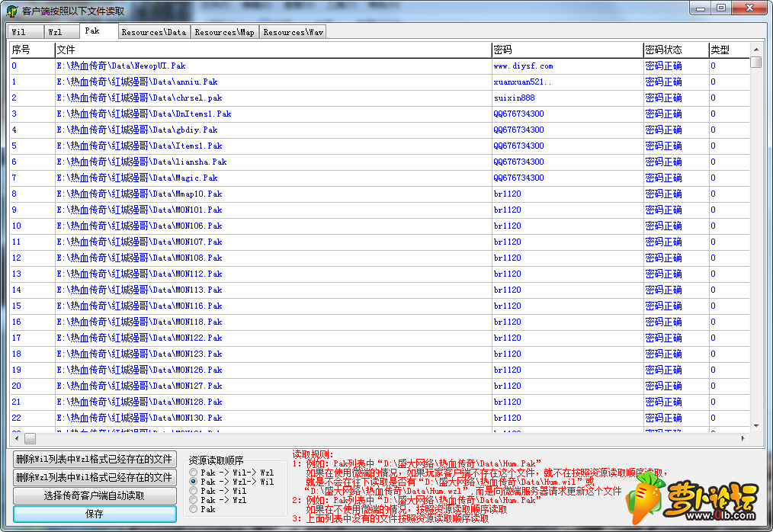Click password QQ676734300 in the DnItems1.Pak row
This screenshot has height=532, width=773.
518,114
